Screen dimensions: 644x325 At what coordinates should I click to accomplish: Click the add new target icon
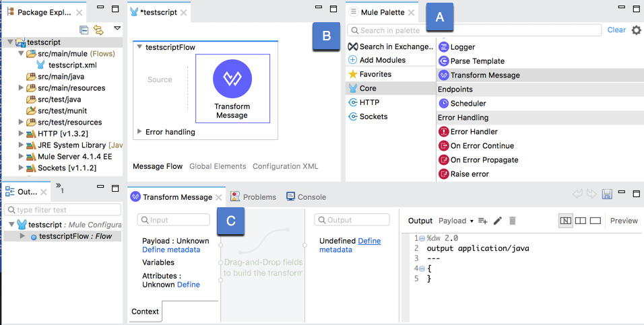coord(482,221)
